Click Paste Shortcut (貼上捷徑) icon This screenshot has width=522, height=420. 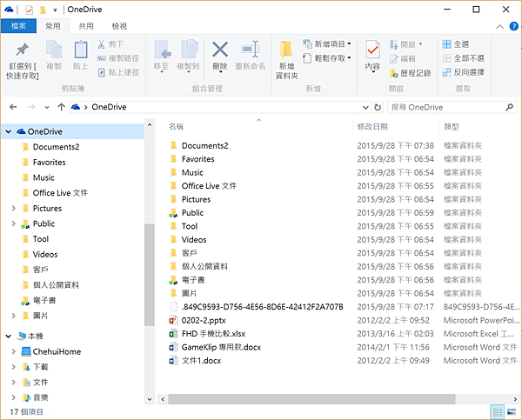tap(101, 72)
